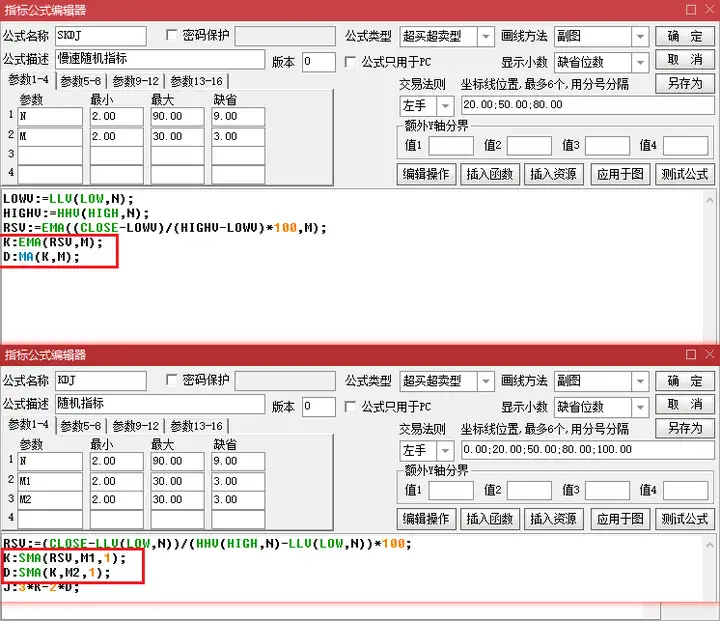Click formula line K:EMA(RSV,M); in SKDJ editor
This screenshot has height=621, width=720.
pos(53,243)
